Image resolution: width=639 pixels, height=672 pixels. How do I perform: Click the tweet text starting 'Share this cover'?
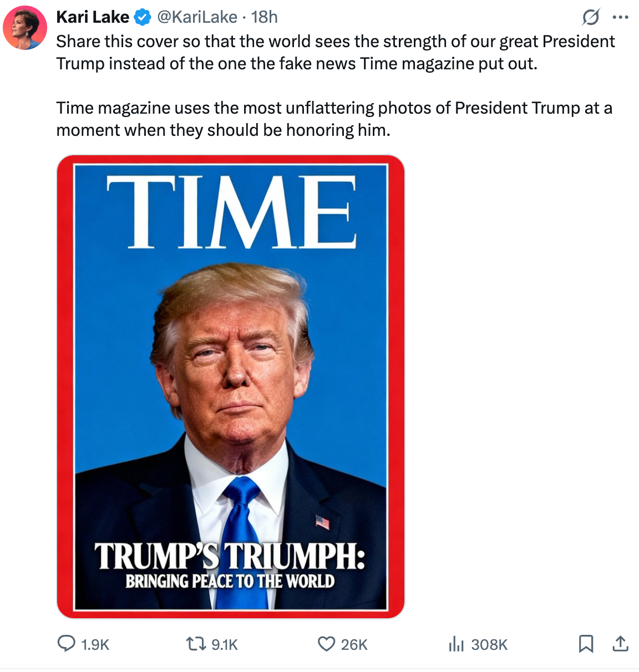pyautogui.click(x=335, y=52)
